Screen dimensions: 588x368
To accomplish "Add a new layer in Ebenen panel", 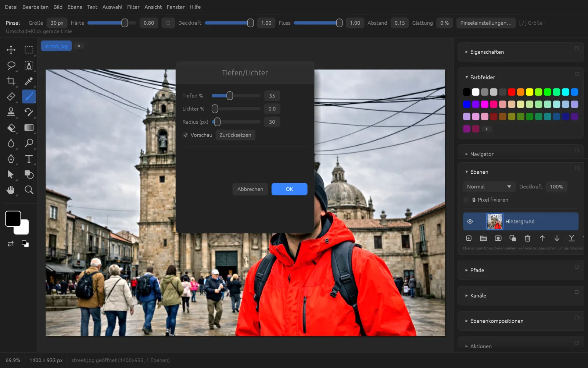I will 469,238.
